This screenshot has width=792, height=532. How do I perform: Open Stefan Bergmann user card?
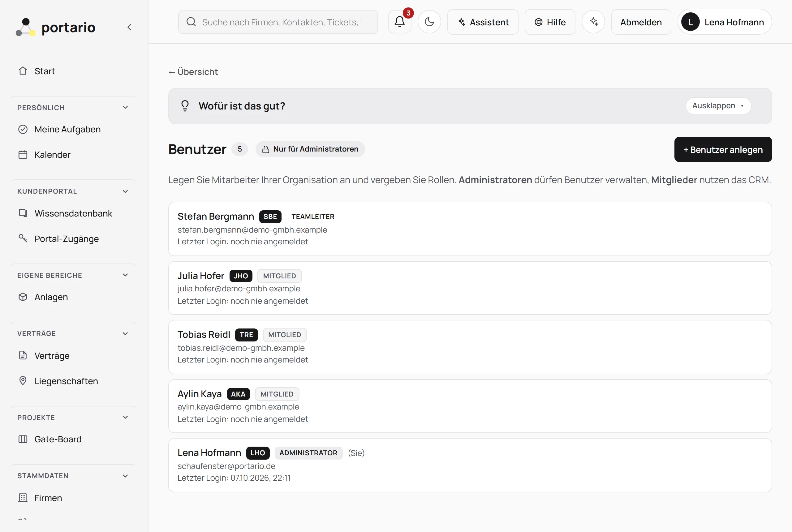[x=470, y=229]
